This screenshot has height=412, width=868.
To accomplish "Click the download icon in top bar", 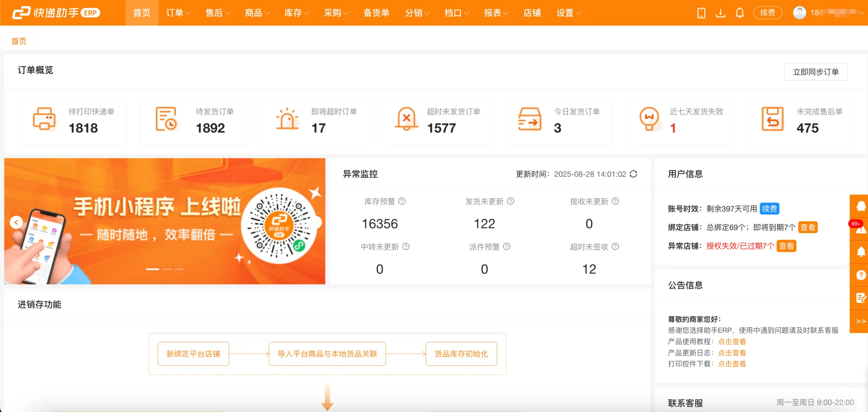I will point(720,13).
